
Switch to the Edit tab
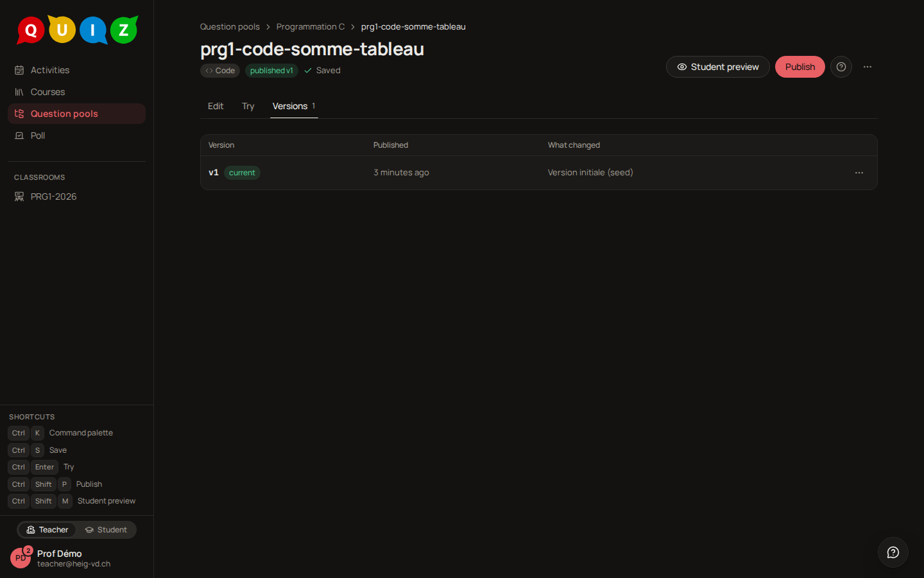(216, 106)
